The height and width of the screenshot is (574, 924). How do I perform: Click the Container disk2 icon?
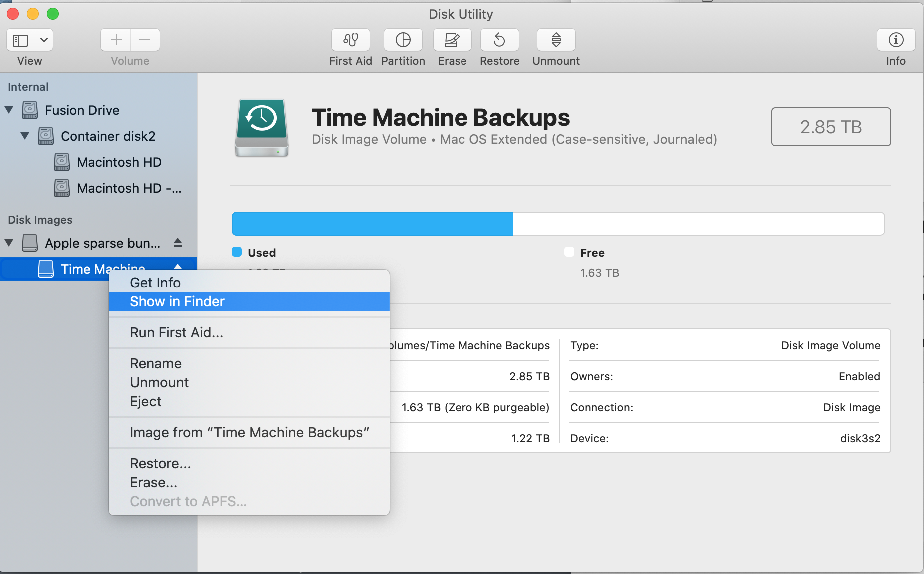pos(46,136)
